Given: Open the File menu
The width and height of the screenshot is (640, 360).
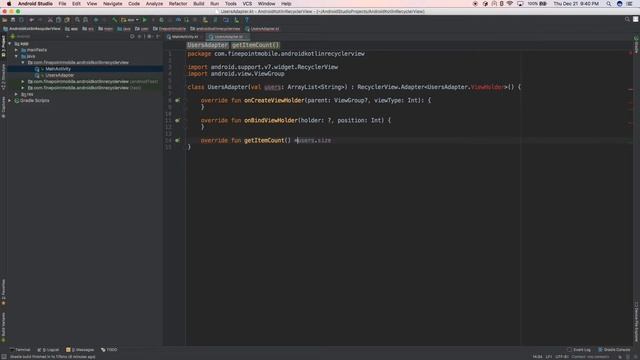Looking at the screenshot, I should pos(62,4).
